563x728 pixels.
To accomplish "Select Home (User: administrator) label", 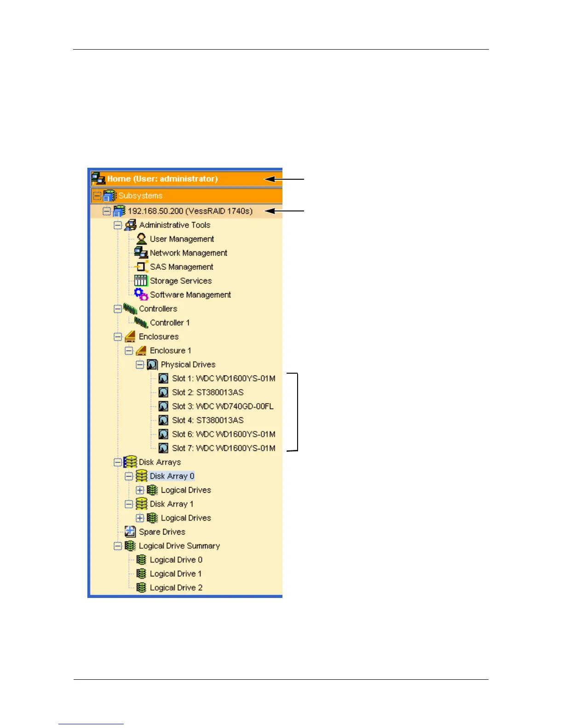I will coord(163,179).
